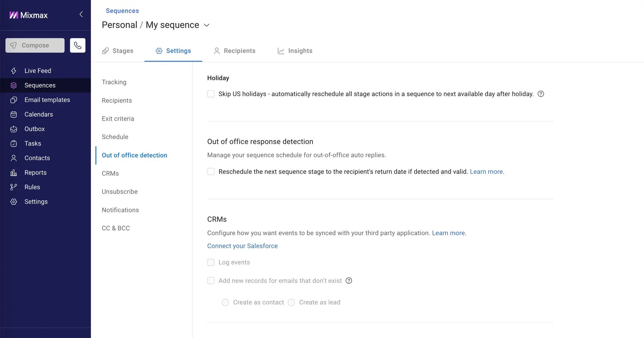Screen dimensions: 644x338
Task: Select the Create as lead radio button
Action: 291,302
